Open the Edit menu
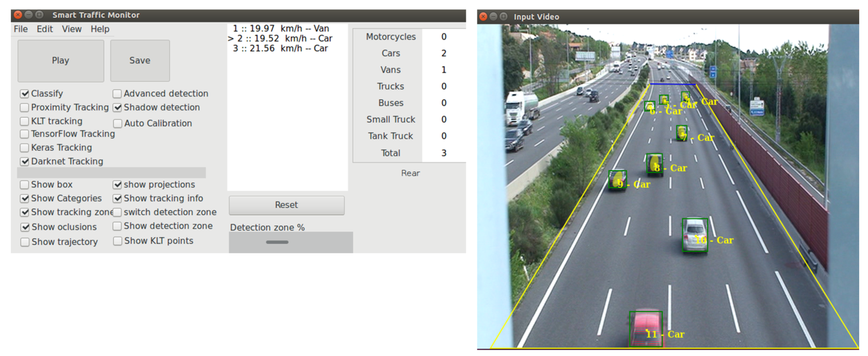Screen dimensions: 868x356 pyautogui.click(x=44, y=29)
